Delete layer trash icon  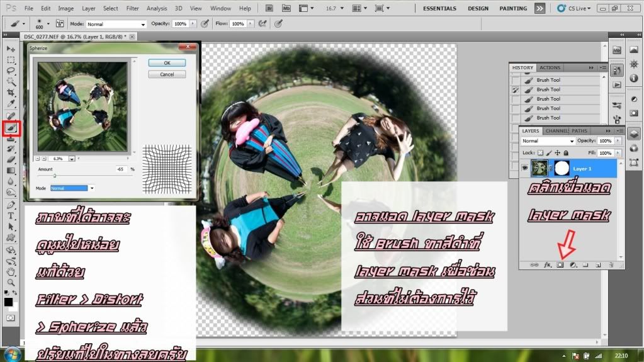611,265
